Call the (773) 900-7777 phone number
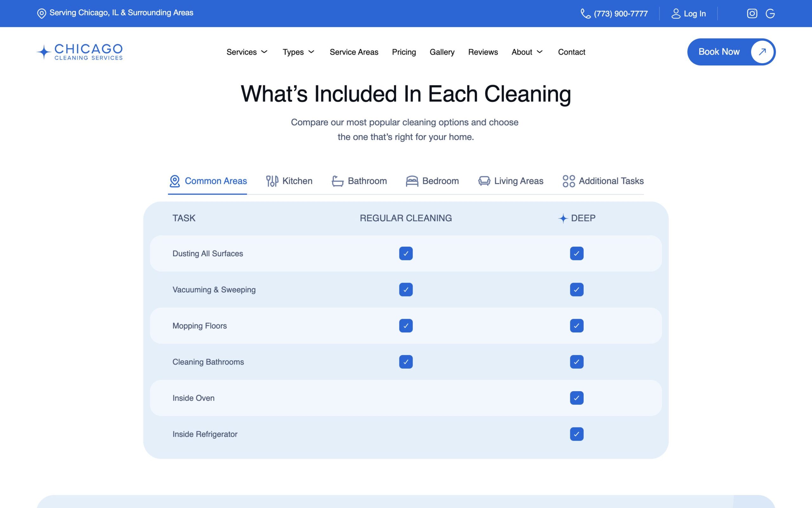 (620, 14)
